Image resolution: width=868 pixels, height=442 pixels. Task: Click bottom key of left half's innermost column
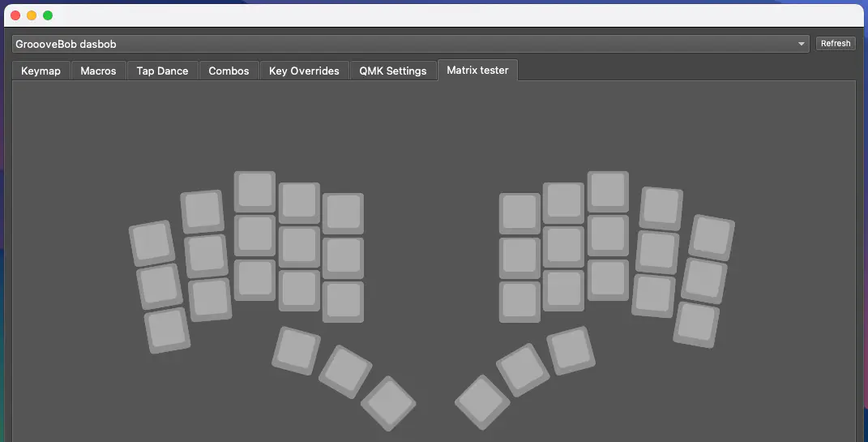(x=343, y=302)
